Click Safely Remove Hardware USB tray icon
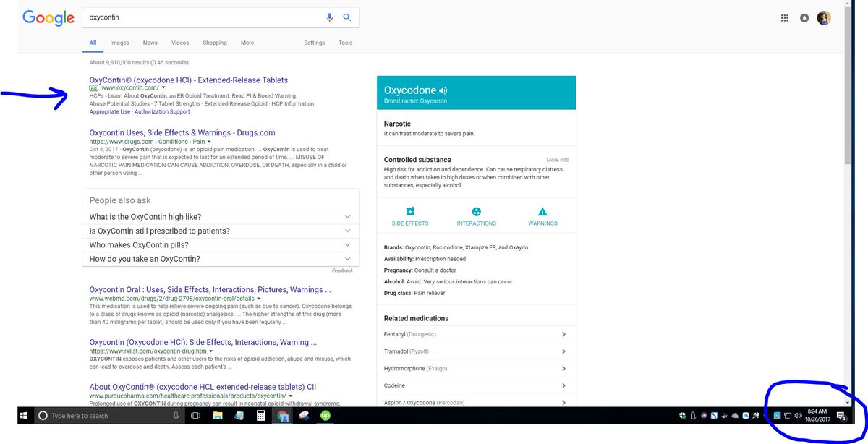The image size is (868, 444). 693,416
